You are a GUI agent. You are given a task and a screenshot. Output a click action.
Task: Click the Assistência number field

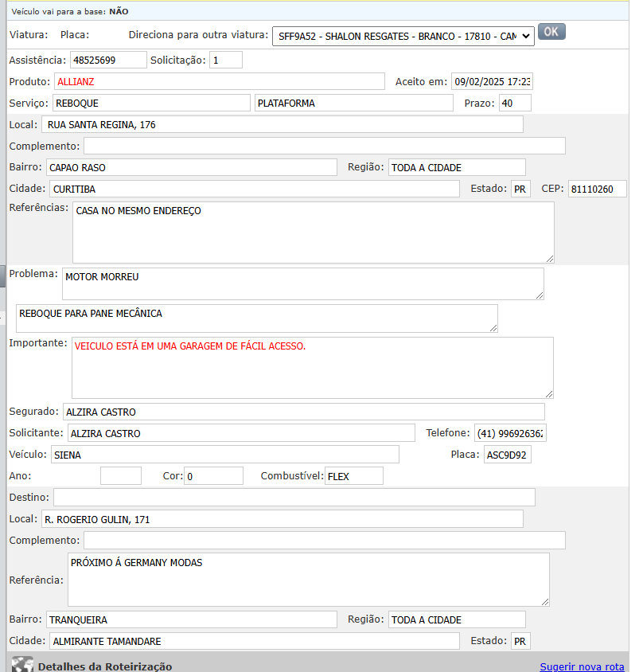(x=108, y=60)
